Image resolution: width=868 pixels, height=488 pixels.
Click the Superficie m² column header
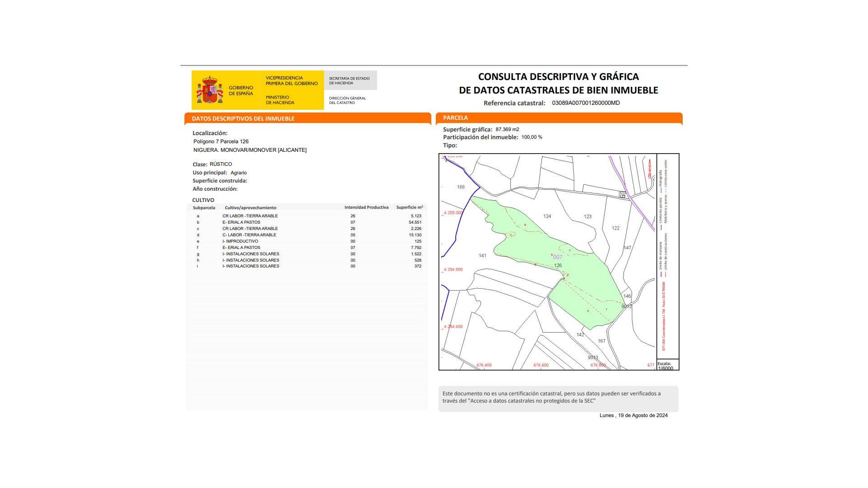409,207
